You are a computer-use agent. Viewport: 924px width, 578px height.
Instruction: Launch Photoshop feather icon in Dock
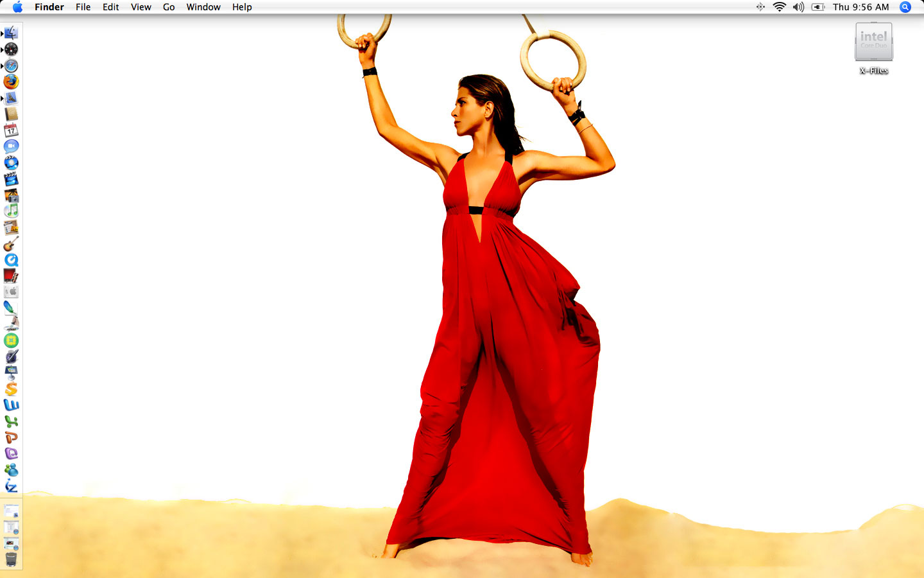point(11,308)
